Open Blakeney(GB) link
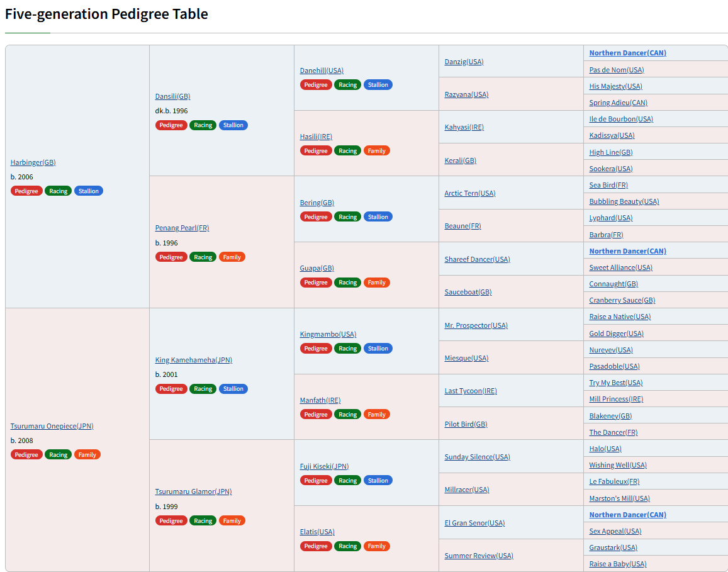This screenshot has width=728, height=572. pos(610,415)
